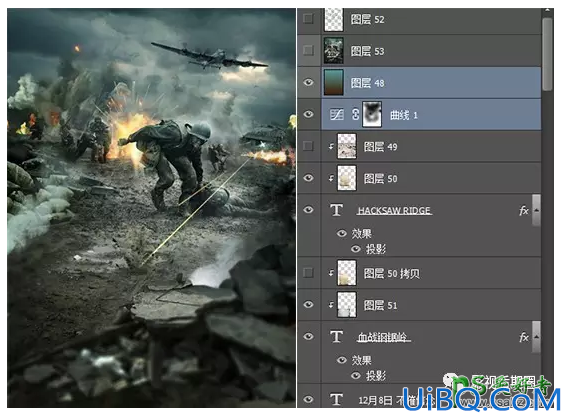Hide the 血战钢锯岭 text layer
Viewport: 562px width, 414px height.
coord(308,336)
